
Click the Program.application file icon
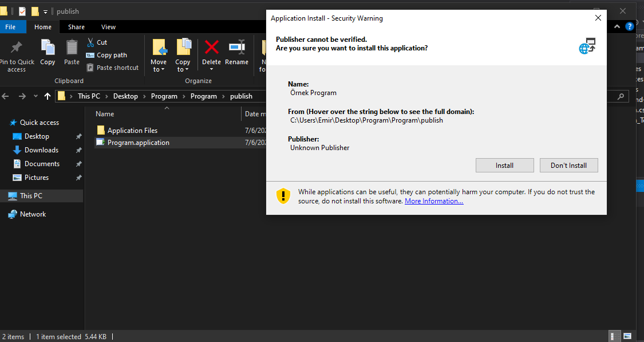[100, 142]
